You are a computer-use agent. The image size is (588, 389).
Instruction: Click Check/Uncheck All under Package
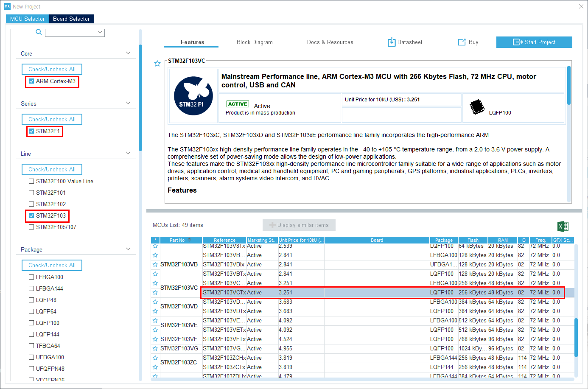pyautogui.click(x=52, y=265)
